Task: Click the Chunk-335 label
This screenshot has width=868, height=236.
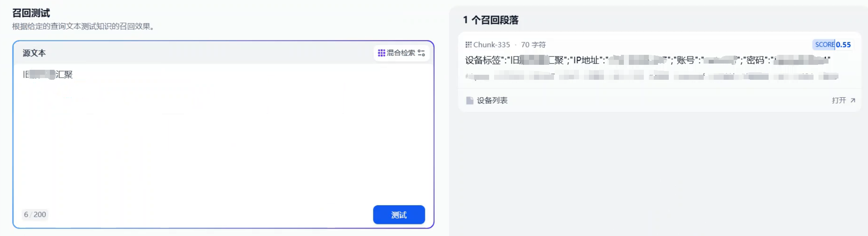Action: 491,44
